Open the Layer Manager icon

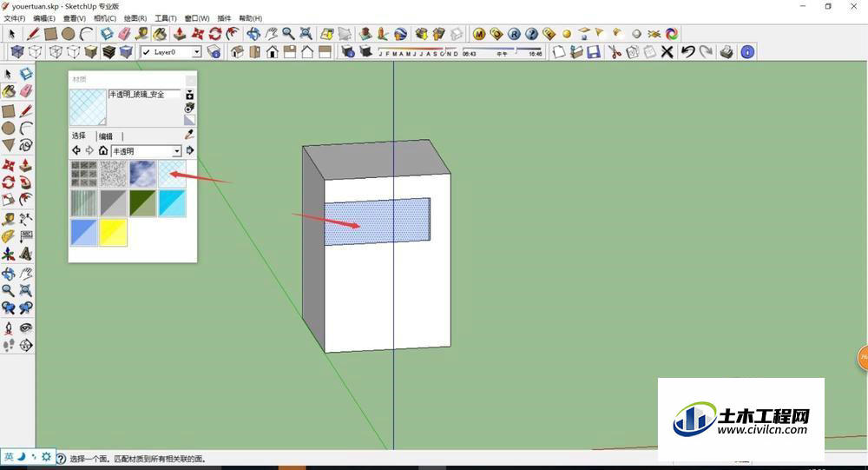coord(214,52)
